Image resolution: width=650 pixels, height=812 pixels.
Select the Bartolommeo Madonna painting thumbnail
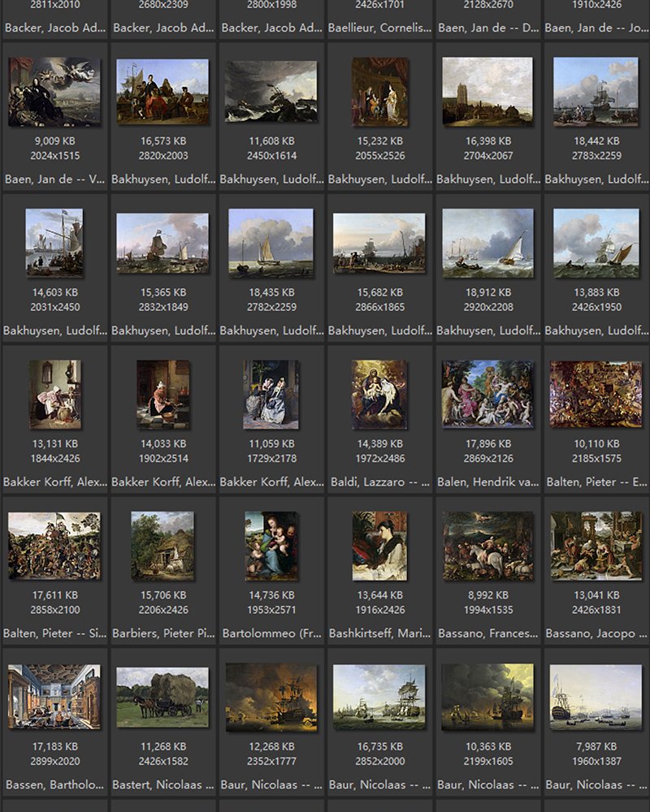click(x=271, y=546)
